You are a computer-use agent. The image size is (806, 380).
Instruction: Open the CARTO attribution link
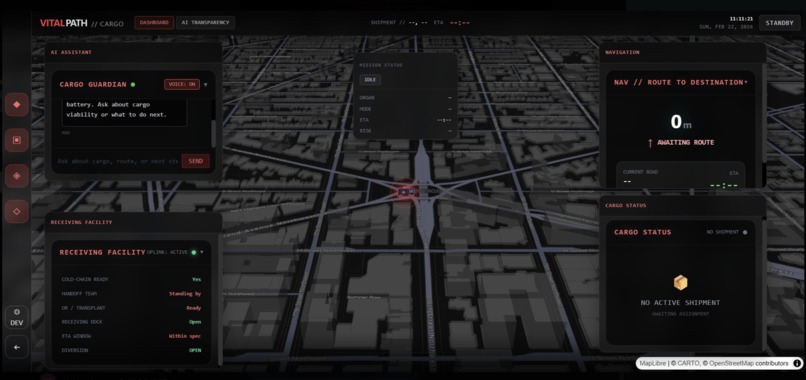click(689, 364)
